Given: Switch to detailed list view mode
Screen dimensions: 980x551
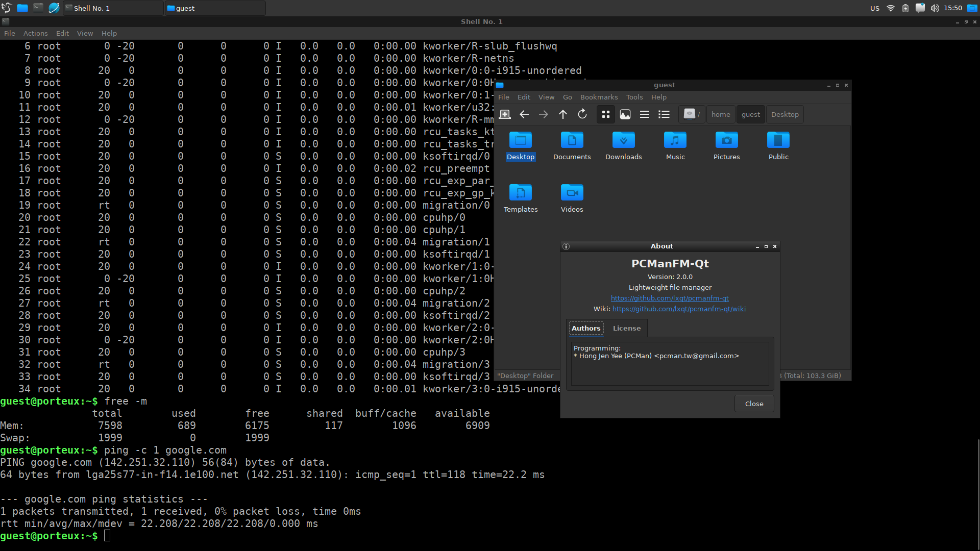Looking at the screenshot, I should pyautogui.click(x=664, y=114).
